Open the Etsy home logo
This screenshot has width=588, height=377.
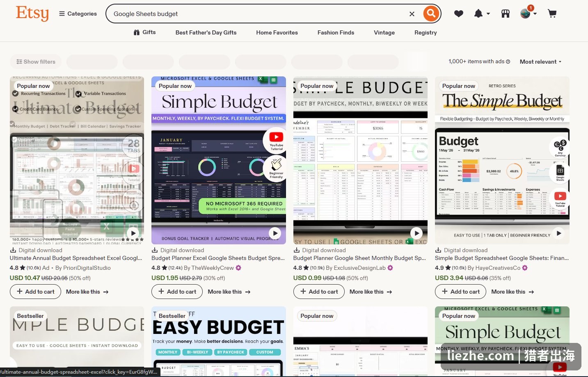pos(32,13)
